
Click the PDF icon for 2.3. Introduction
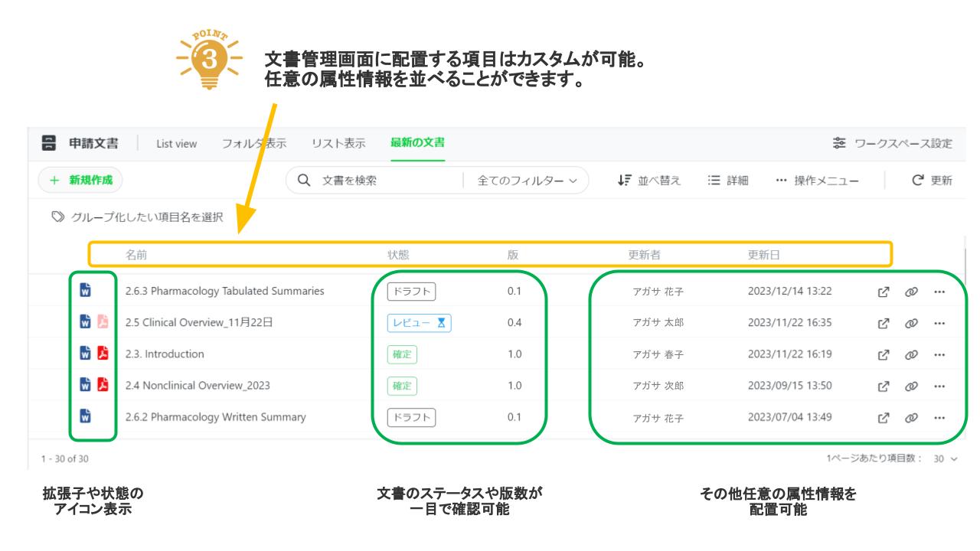coord(103,354)
